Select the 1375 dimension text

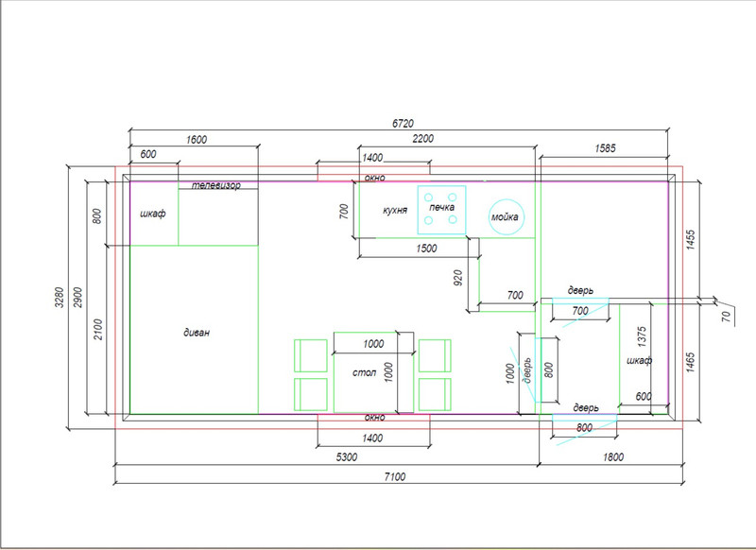click(642, 337)
